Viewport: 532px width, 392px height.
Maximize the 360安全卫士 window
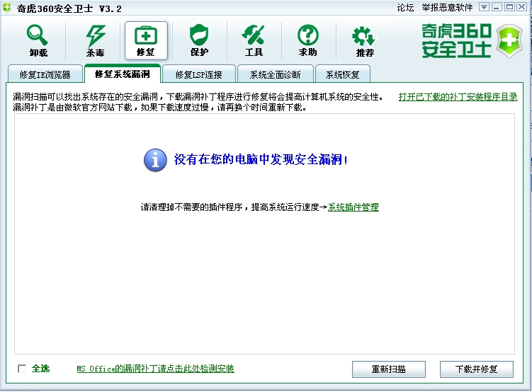509,7
